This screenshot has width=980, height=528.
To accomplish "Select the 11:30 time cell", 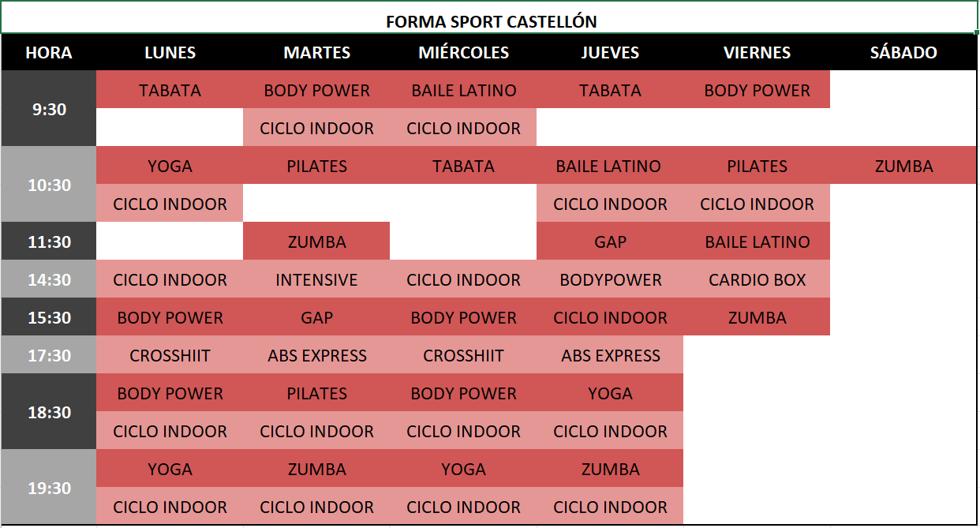I will point(49,242).
